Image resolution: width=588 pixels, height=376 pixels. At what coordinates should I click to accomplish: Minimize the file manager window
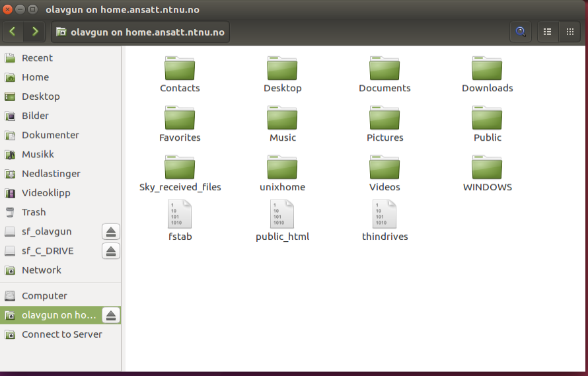20,9
